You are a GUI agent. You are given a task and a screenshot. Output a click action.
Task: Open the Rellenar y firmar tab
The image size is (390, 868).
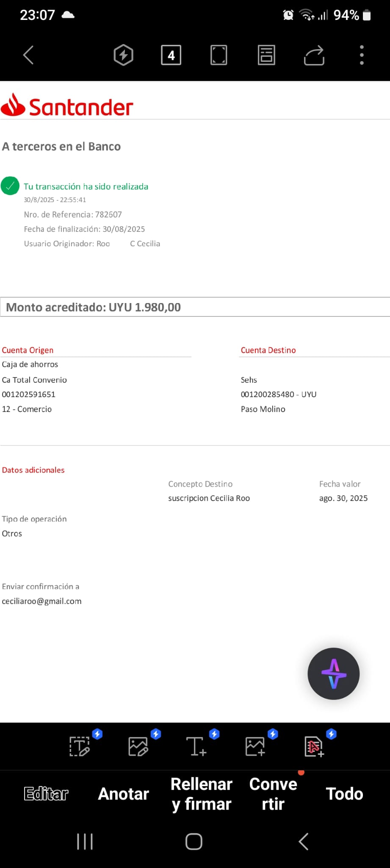202,794
